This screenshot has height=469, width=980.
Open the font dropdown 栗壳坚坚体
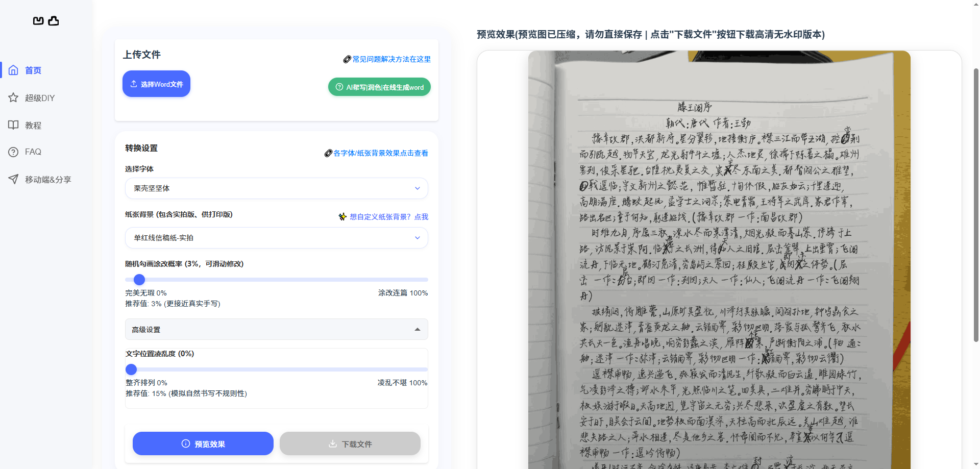[x=276, y=188]
